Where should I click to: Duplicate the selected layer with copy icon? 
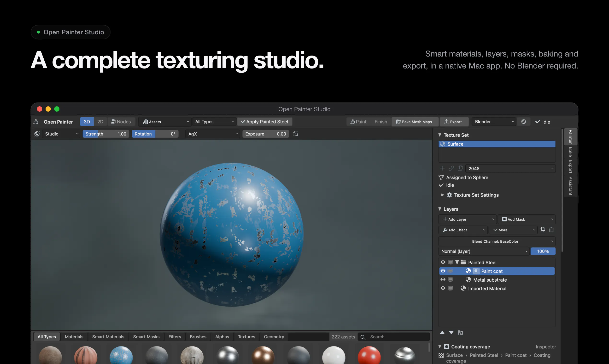[x=542, y=230]
